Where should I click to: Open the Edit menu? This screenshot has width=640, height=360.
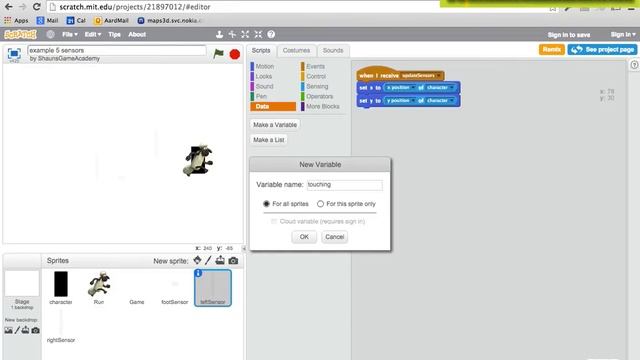(93, 35)
